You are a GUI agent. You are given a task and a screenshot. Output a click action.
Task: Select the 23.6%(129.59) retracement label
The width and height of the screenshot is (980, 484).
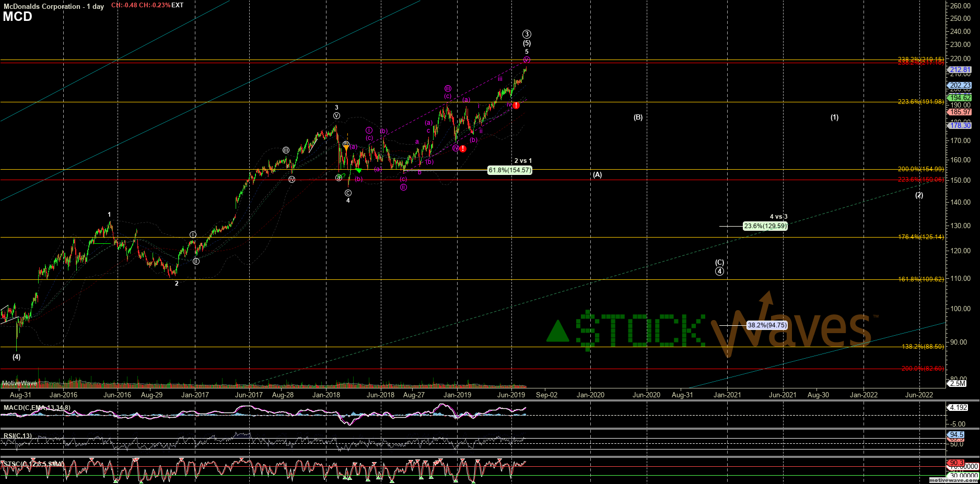coord(765,226)
